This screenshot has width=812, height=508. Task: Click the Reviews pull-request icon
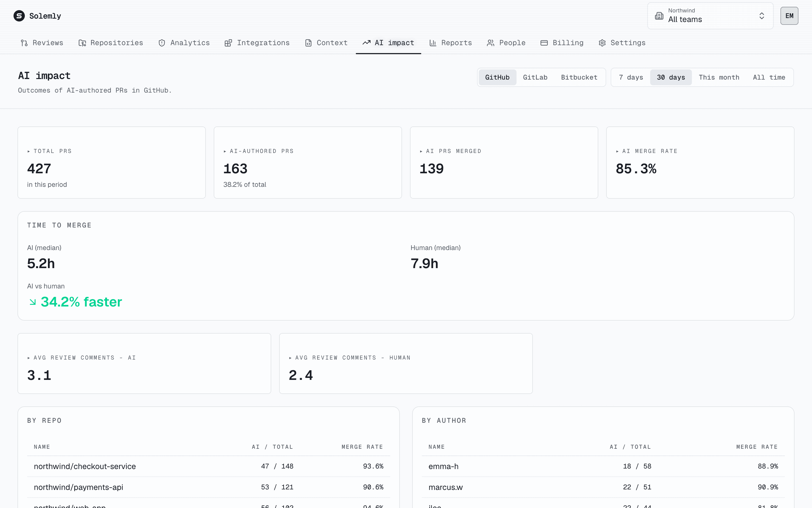pos(24,43)
